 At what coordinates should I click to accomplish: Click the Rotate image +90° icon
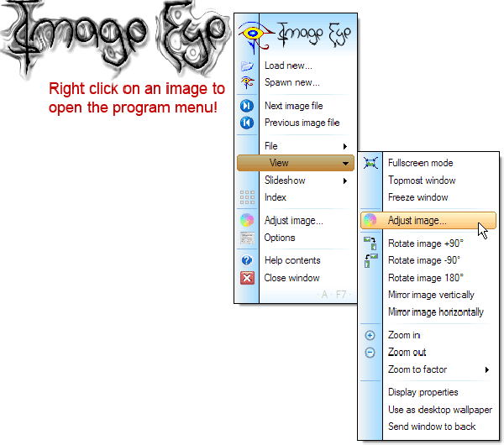(370, 243)
